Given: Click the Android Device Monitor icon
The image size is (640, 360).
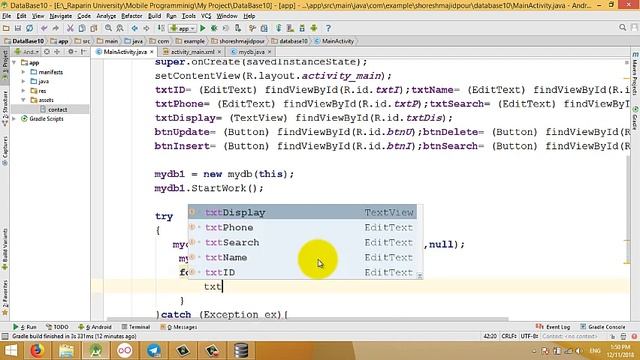Looking at the screenshot, I should pos(314,28).
